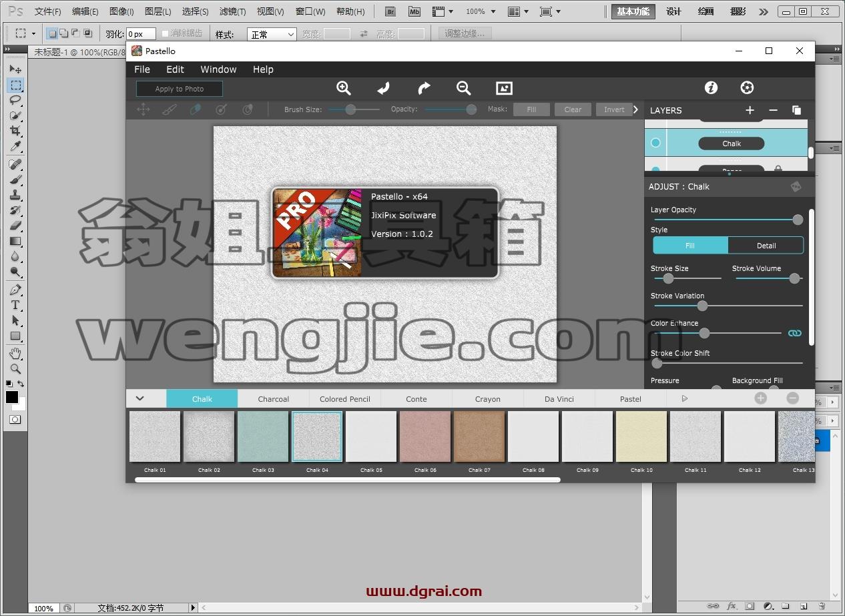This screenshot has width=845, height=616.
Task: Open Pastello info icon
Action: (711, 87)
